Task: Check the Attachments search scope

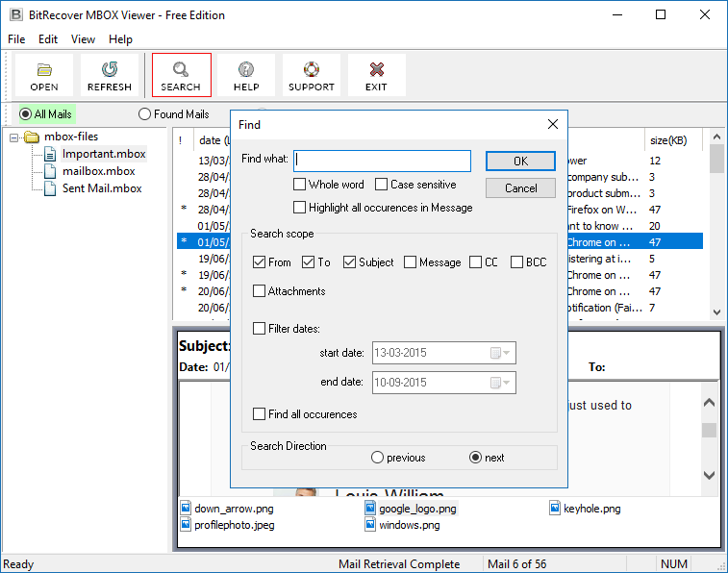Action: click(259, 291)
